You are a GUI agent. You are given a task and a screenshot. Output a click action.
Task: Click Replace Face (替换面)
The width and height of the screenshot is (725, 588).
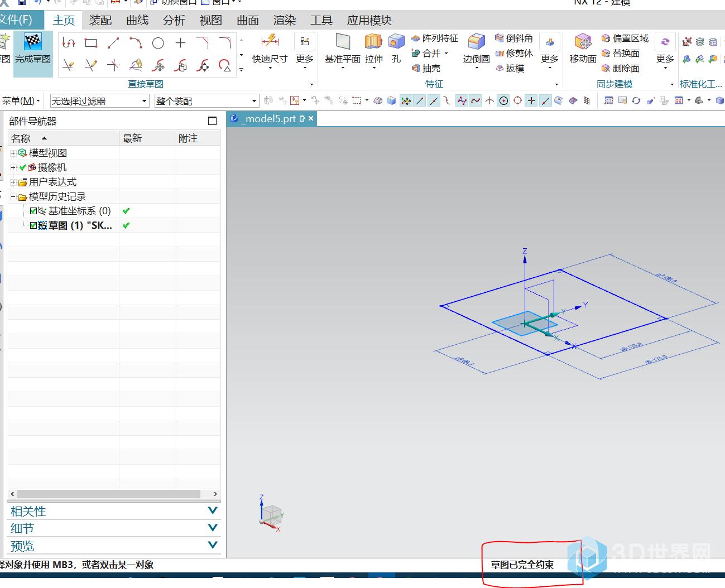621,53
